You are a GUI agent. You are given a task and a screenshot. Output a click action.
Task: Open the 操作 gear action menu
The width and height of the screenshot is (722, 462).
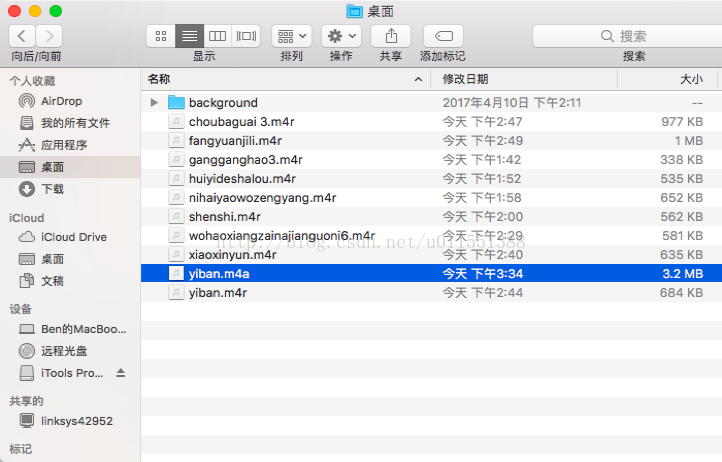click(341, 36)
